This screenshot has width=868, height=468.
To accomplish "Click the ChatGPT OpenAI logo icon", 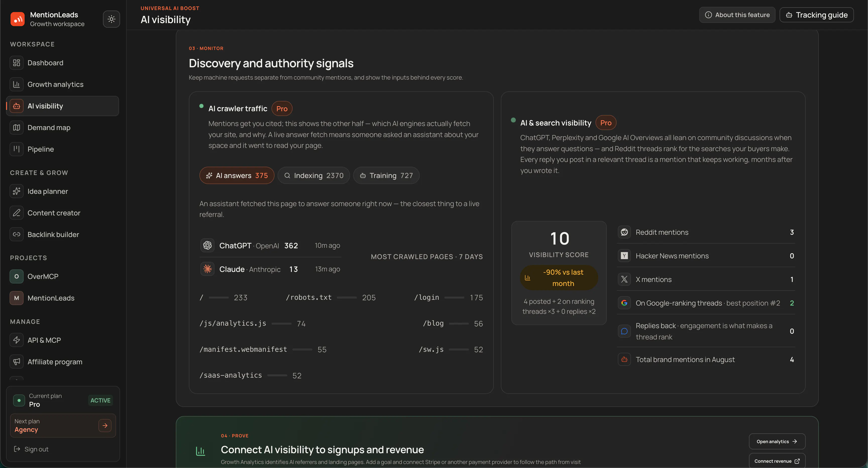I will [x=207, y=245].
